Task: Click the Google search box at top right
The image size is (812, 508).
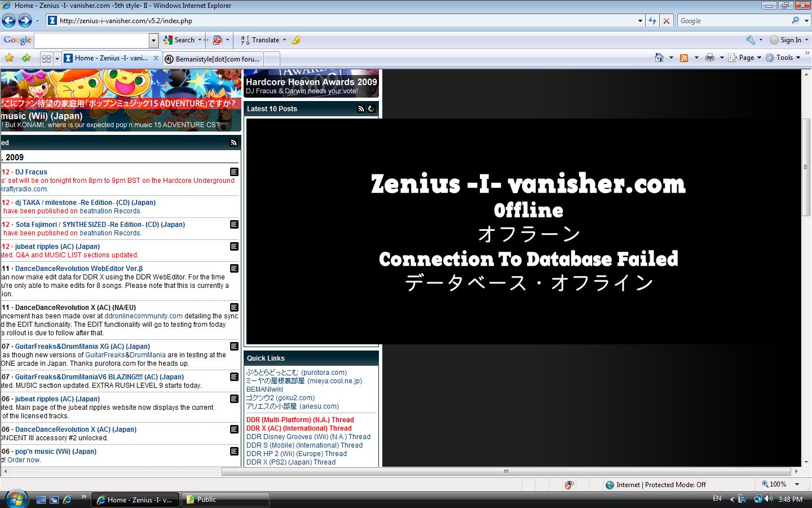Action: click(x=732, y=21)
